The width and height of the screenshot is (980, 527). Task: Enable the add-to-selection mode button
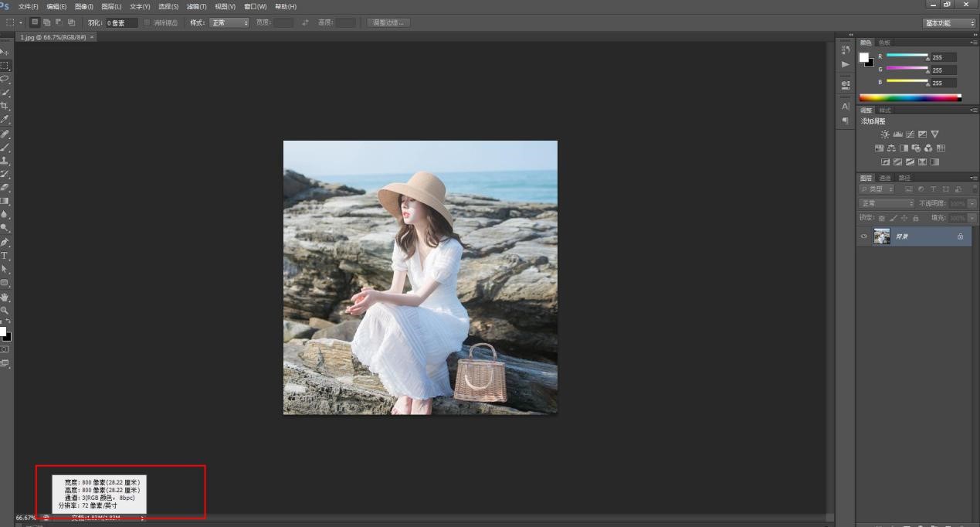pyautogui.click(x=46, y=23)
